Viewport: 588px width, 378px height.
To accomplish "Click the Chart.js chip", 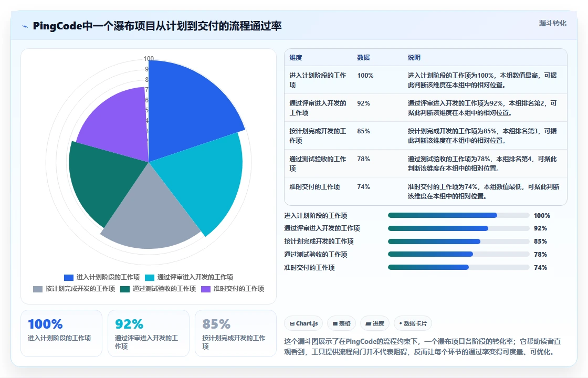I will (x=303, y=323).
